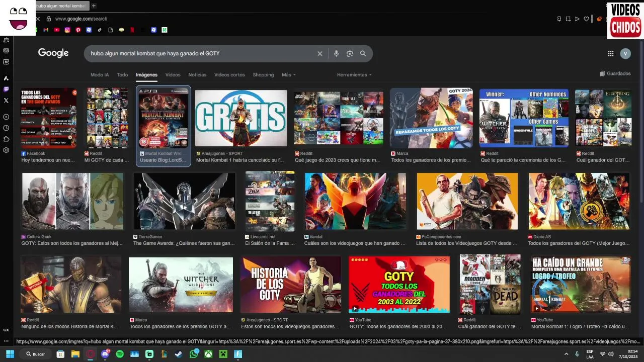Open Google Lens image search icon
Viewport: 644px width, 362px height.
pos(350,53)
